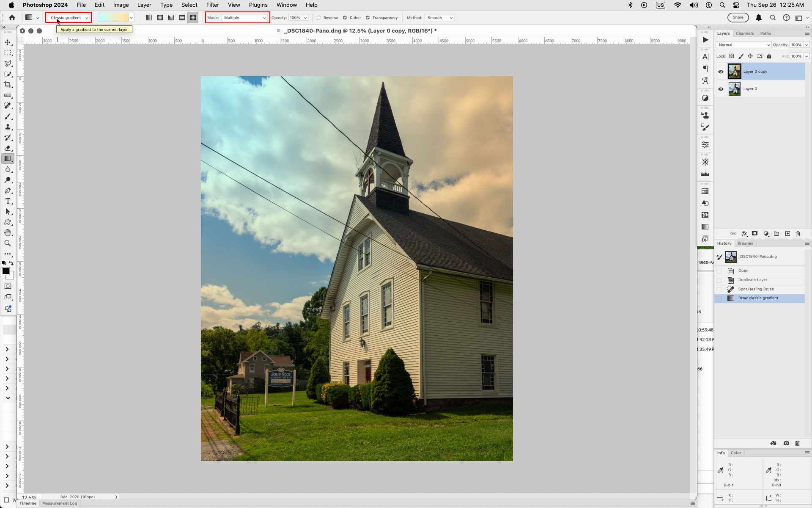Select the Zoom tool
The image size is (812, 508).
[8, 243]
